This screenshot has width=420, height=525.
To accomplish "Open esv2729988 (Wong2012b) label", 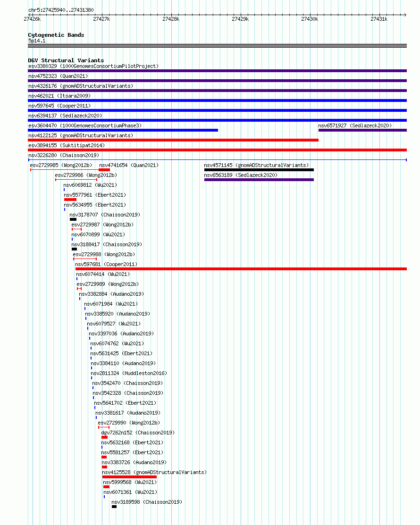I will [104, 254].
